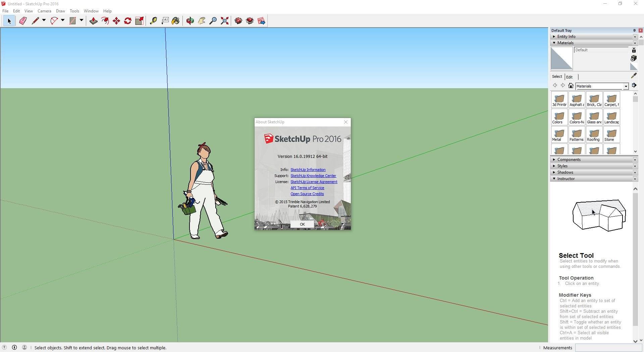Pick the Tape Measure tool
Screen dimensions: 644x352
[x=153, y=21]
